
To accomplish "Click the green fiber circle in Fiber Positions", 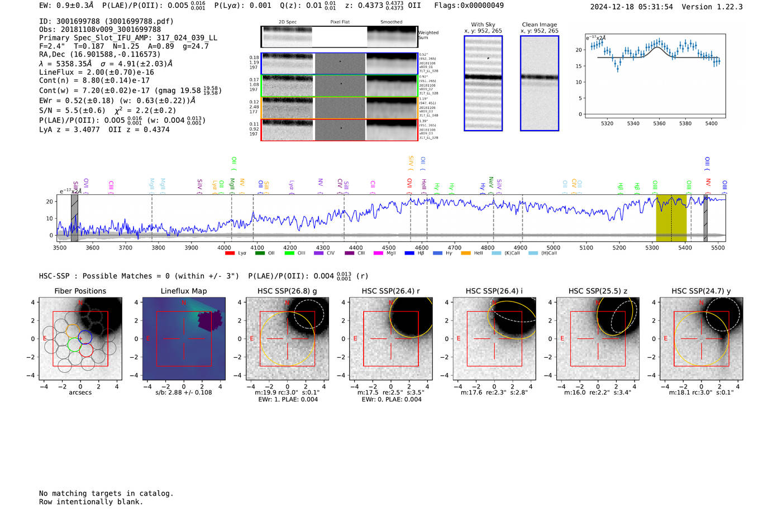I will (x=74, y=344).
